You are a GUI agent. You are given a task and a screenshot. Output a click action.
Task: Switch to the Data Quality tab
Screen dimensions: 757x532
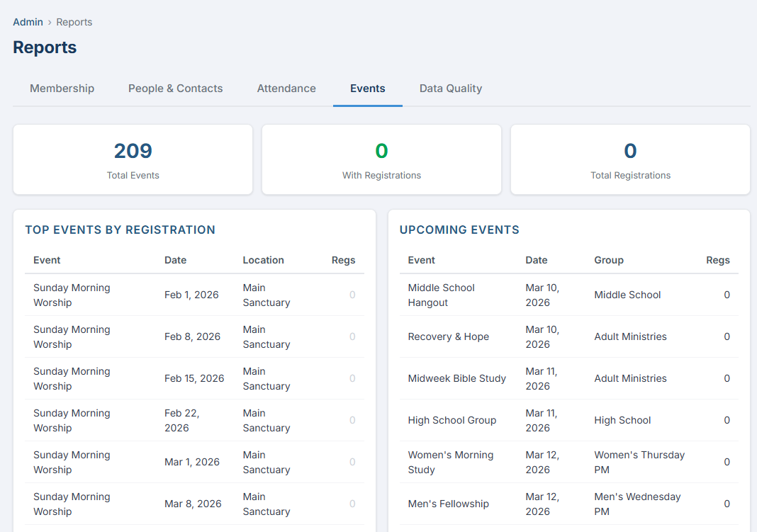click(x=450, y=88)
